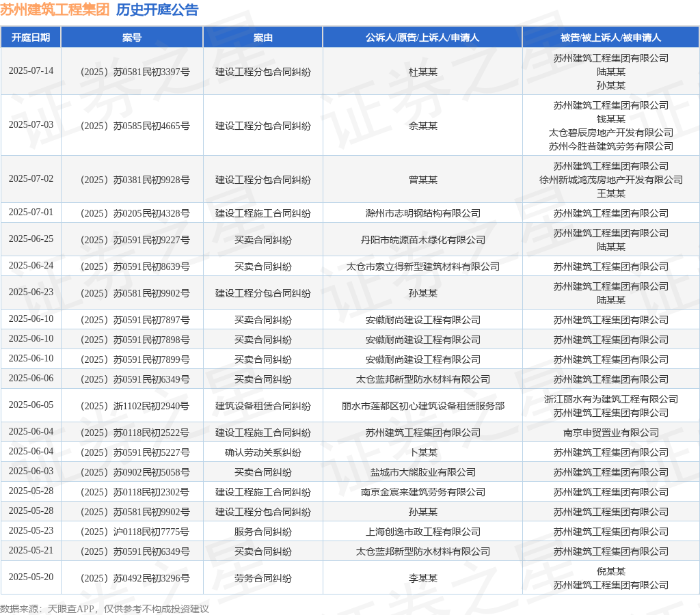Click plaintiff 余某某

point(422,126)
